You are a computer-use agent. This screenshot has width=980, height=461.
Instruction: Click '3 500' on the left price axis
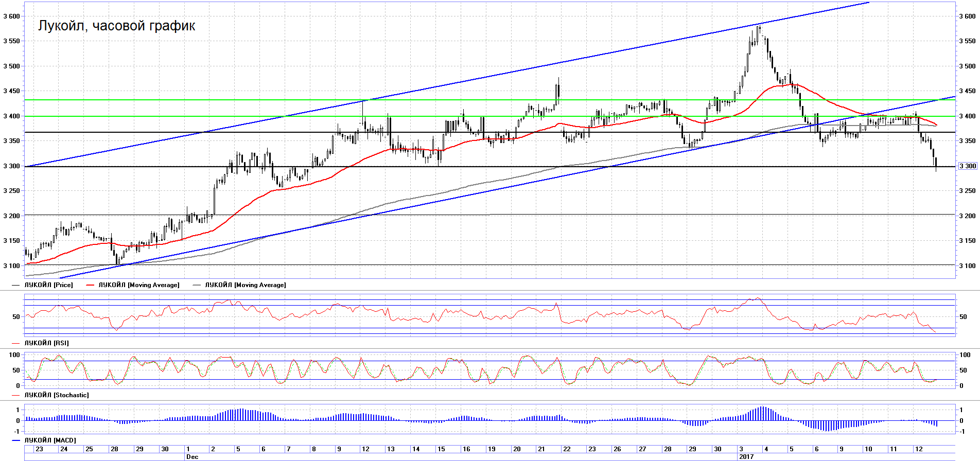click(x=11, y=66)
